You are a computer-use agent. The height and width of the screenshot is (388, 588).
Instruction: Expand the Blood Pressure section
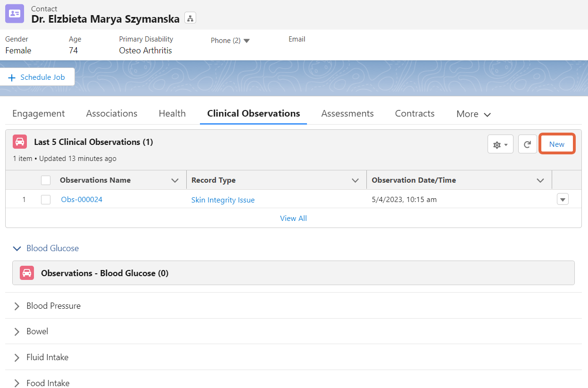(x=17, y=306)
